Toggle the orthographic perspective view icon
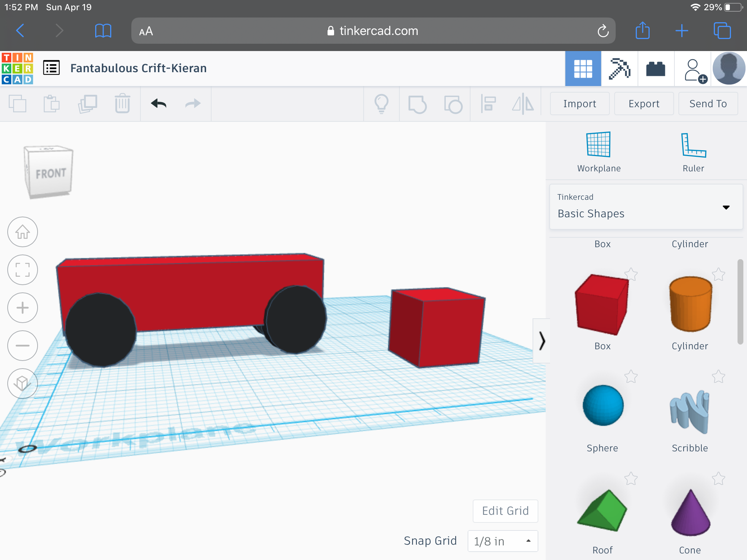 [x=23, y=384]
